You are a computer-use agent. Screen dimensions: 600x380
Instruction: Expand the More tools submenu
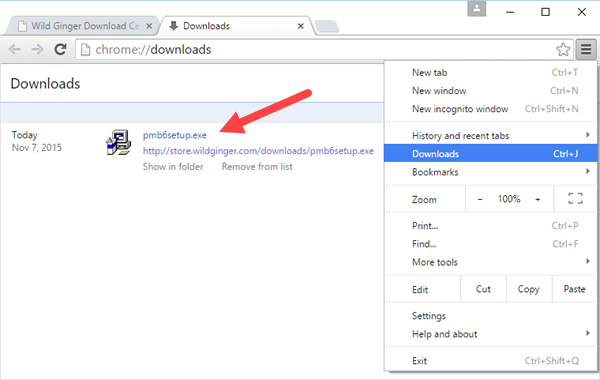[491, 262]
